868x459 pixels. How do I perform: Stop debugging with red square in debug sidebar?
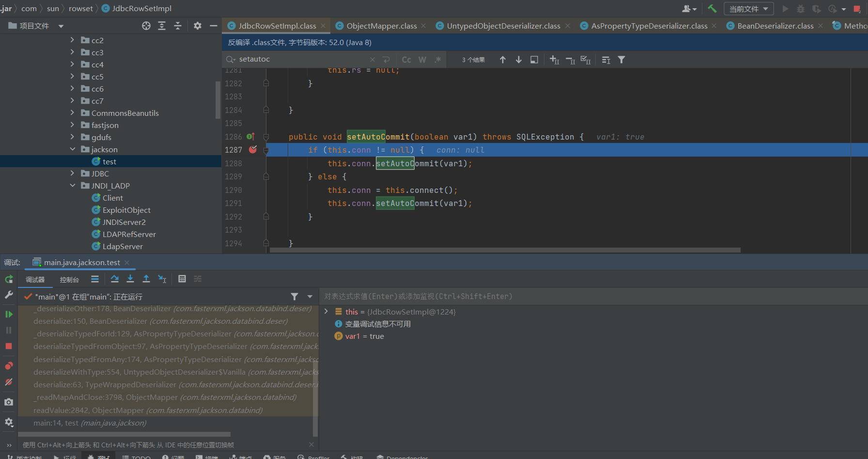tap(9, 346)
